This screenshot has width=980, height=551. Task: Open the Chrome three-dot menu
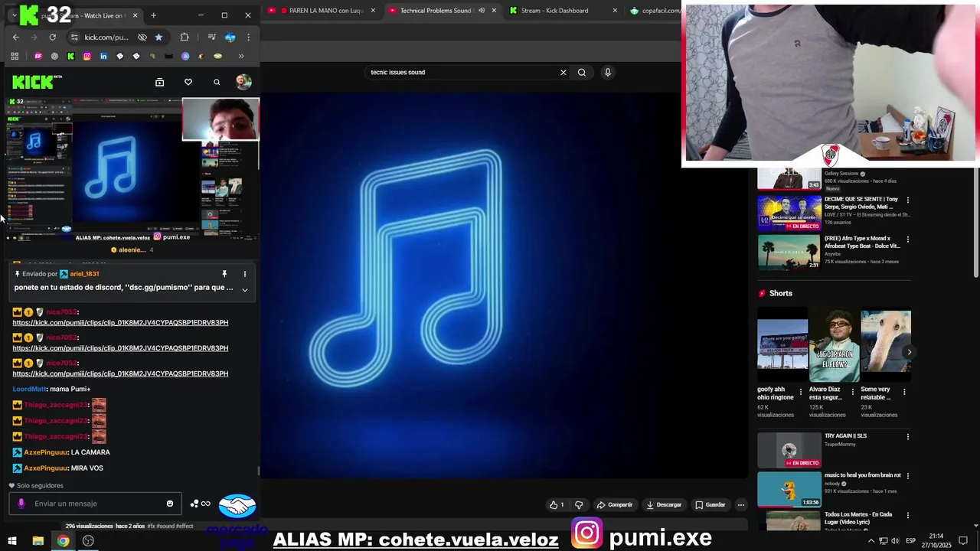click(248, 37)
